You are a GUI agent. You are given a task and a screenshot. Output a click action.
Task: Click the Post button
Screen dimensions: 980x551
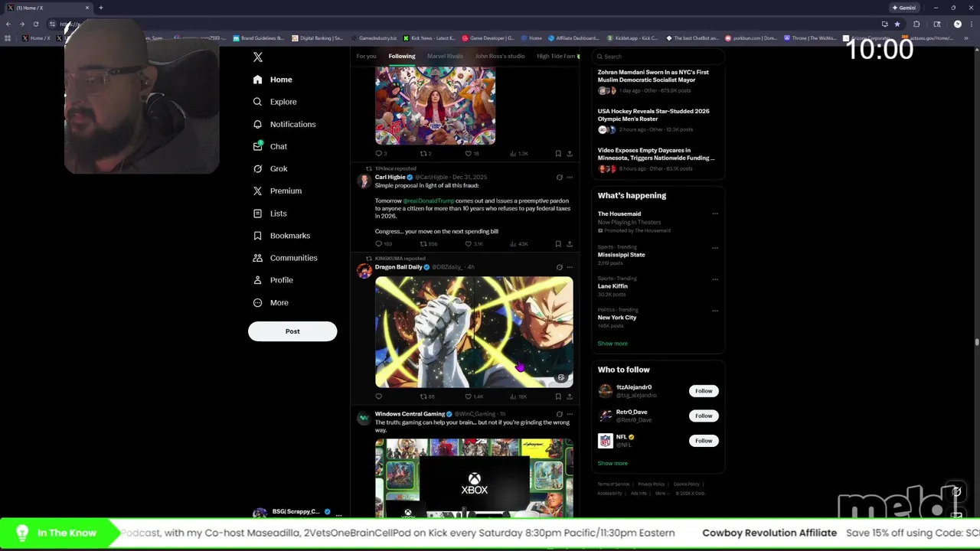(x=292, y=331)
